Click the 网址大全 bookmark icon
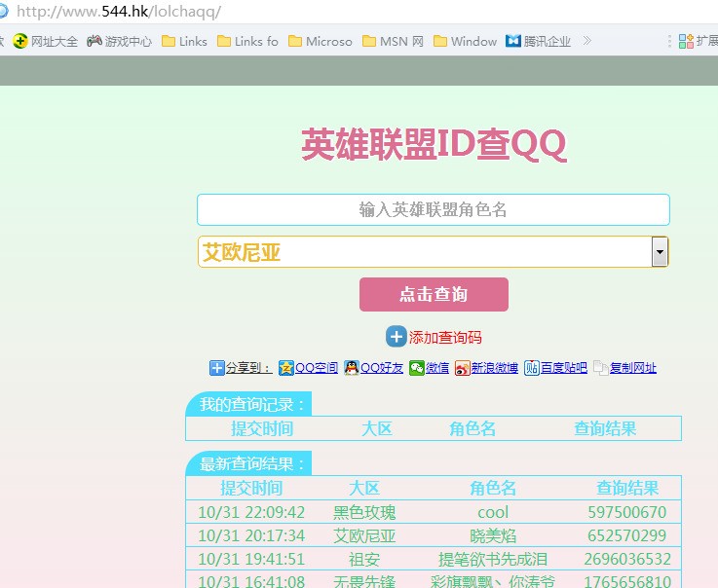The width and height of the screenshot is (718, 588). tap(20, 41)
